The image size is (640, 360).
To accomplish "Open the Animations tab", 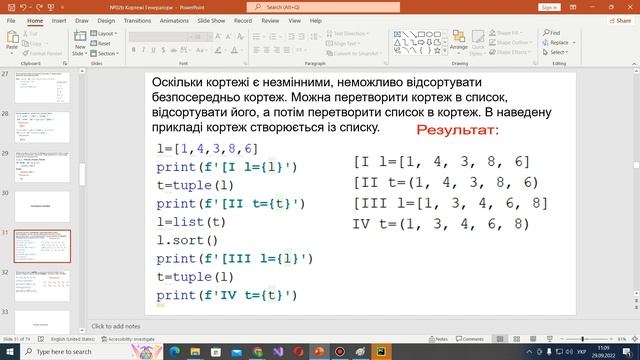I will pyautogui.click(x=174, y=20).
